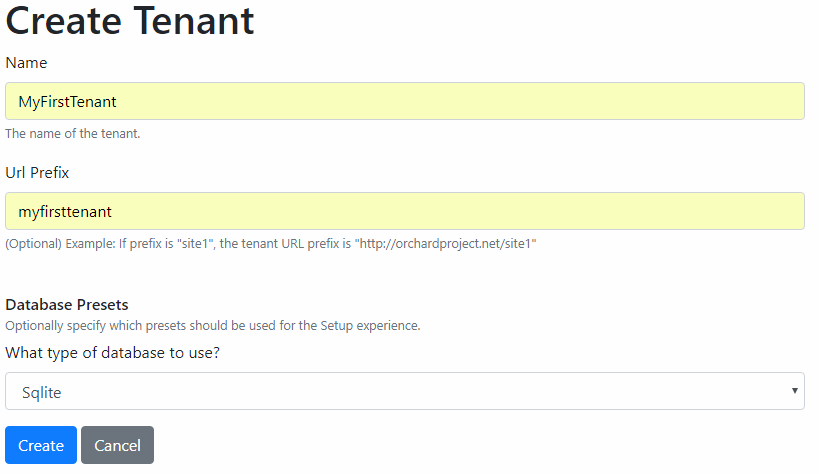Click the Name field label
Image resolution: width=819 pixels, height=474 pixels.
(x=26, y=63)
